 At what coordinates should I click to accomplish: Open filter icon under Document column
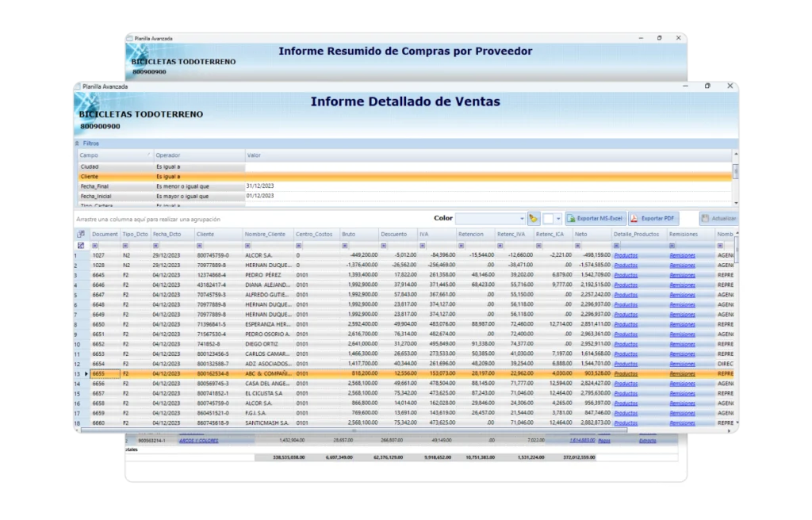pyautogui.click(x=95, y=246)
